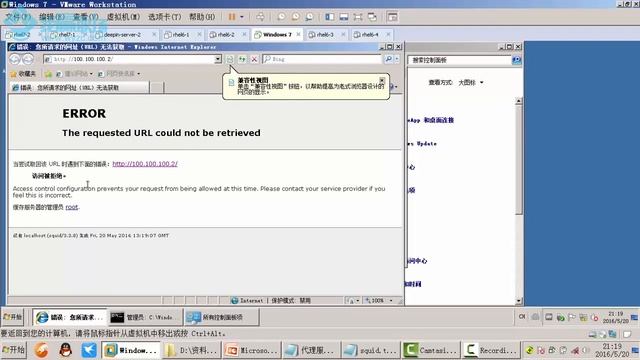
Task: Open the host 开始 button at bottom
Action: [x=13, y=350]
